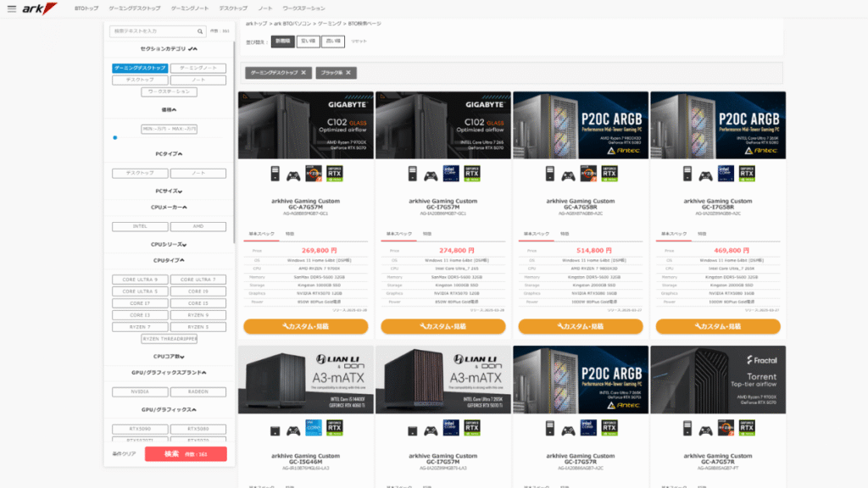Click RTX badge on GC-A7G57R card
Screen dimensions: 868x488
(747, 428)
